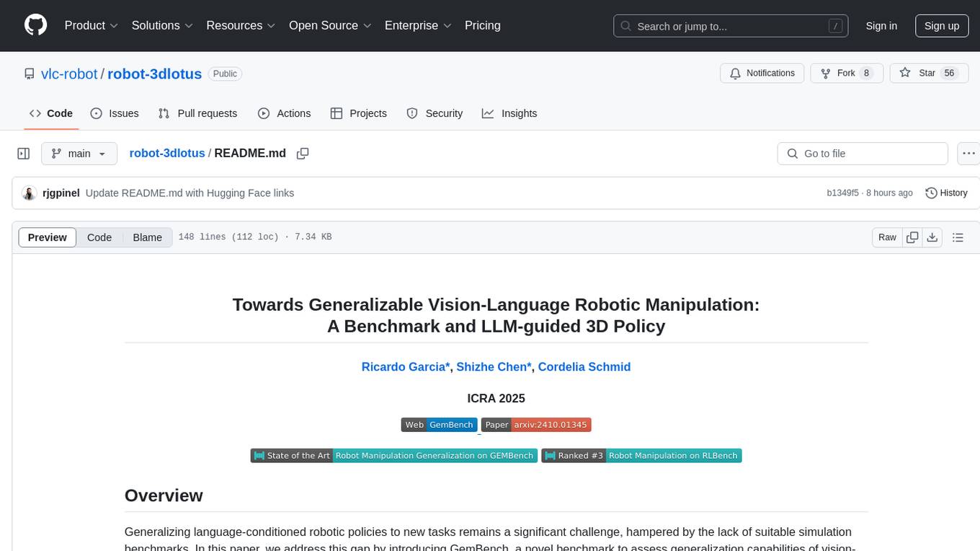Open rjgpinel's avatar profile

tap(30, 193)
